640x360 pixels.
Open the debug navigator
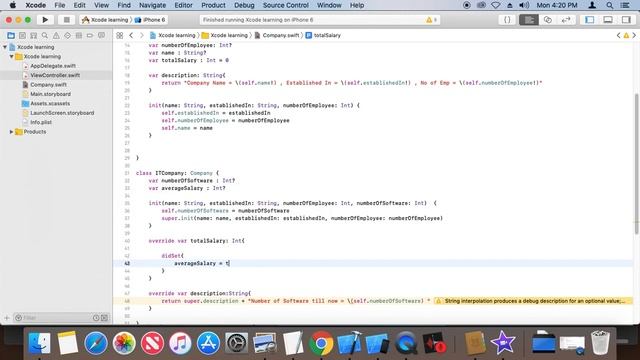[79, 36]
